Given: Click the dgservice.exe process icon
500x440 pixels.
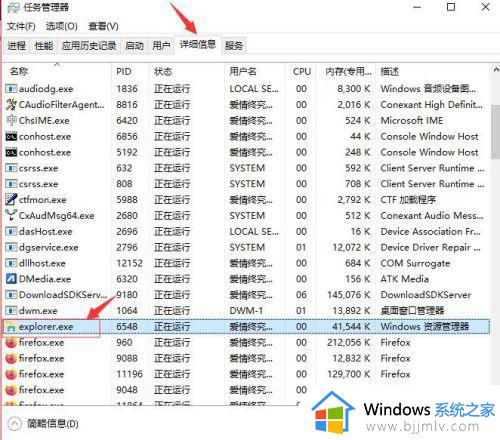Looking at the screenshot, I should tap(11, 247).
